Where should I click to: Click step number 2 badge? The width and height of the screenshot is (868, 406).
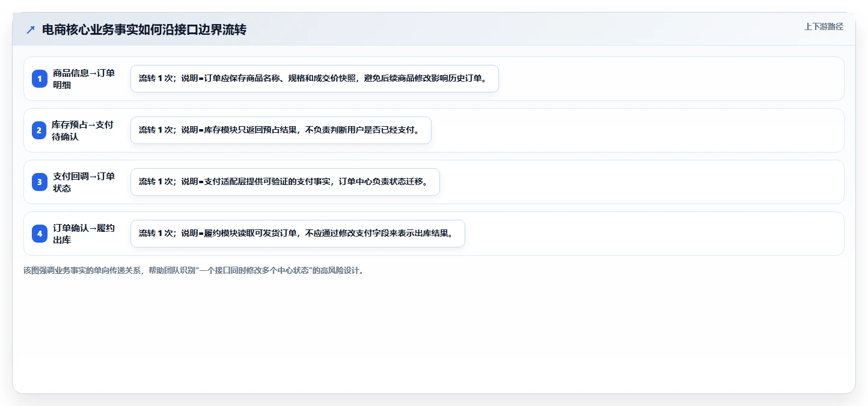point(40,130)
